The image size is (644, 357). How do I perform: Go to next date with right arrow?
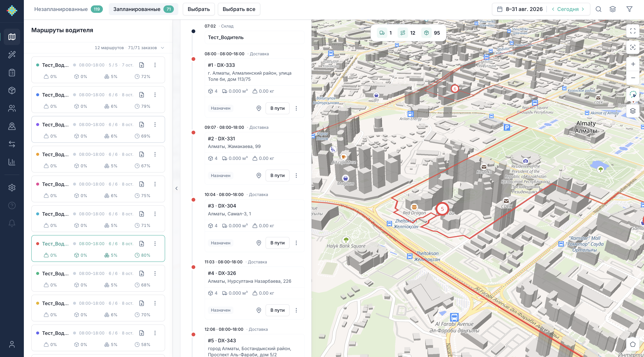click(x=583, y=9)
